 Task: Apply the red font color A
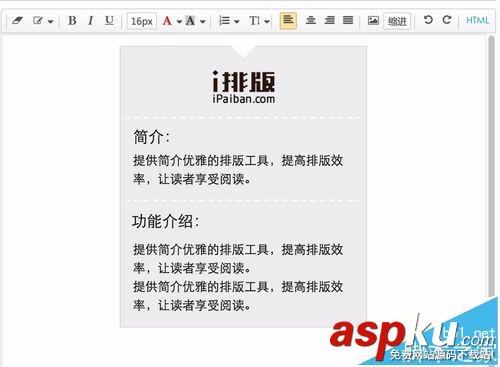167,21
